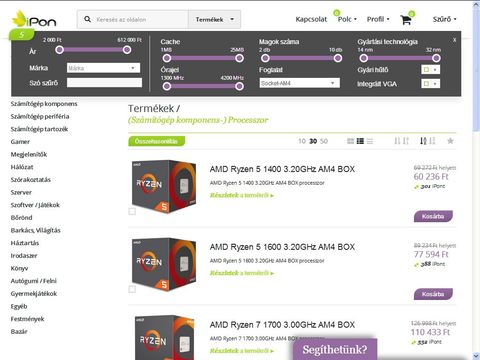Click the Processzor breadcrumb link
The width and height of the screenshot is (480, 360).
(x=248, y=120)
